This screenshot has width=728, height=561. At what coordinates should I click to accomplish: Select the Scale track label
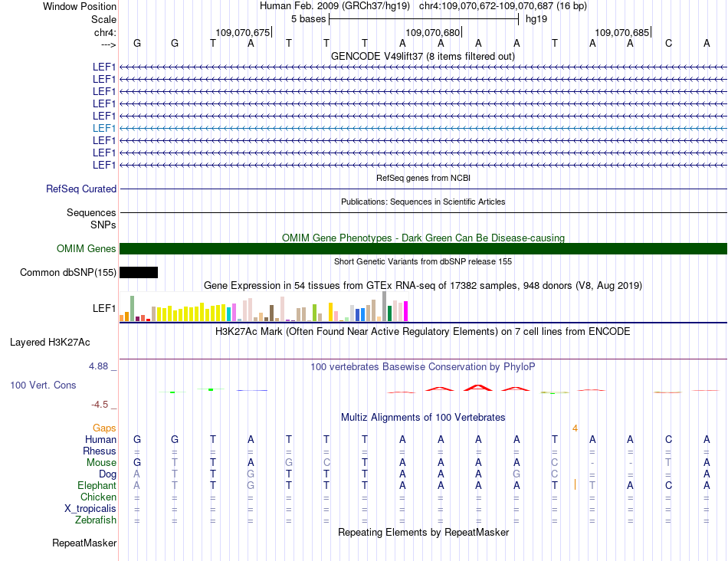click(x=103, y=19)
